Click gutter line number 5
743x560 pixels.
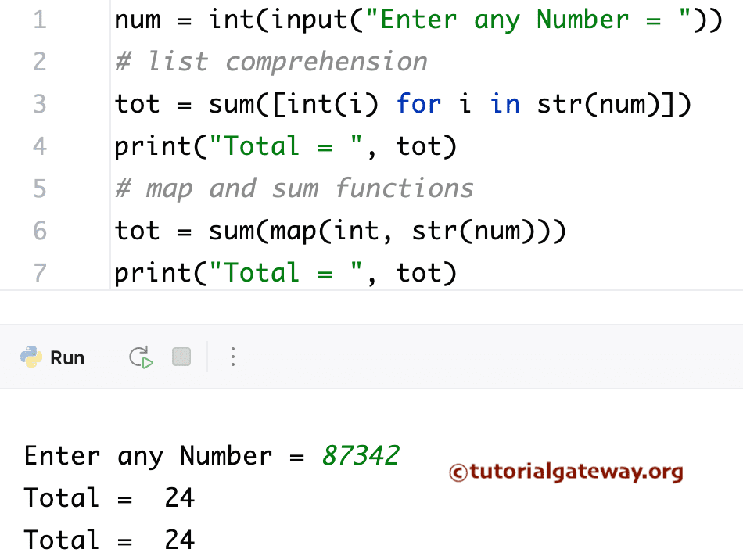[x=40, y=188]
